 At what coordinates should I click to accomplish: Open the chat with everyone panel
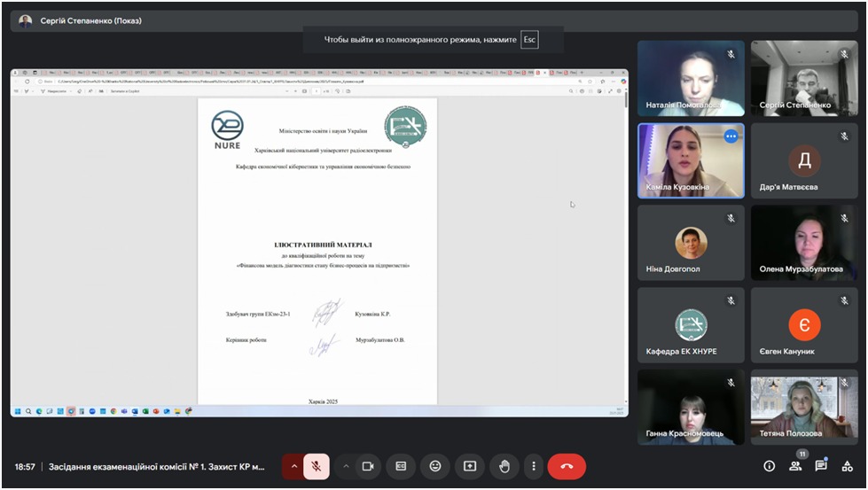click(x=821, y=466)
